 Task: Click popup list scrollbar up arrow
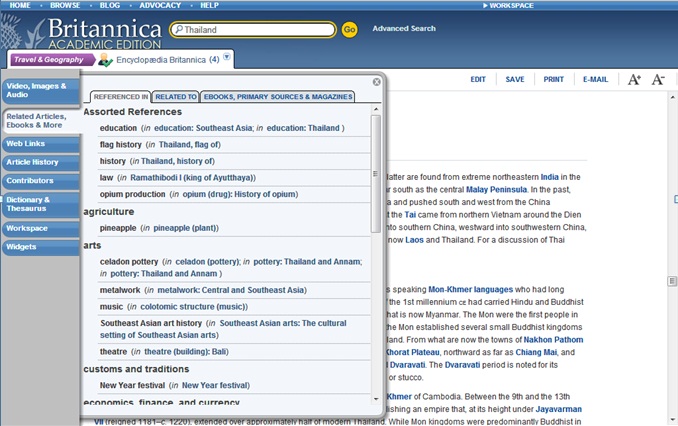[x=376, y=109]
